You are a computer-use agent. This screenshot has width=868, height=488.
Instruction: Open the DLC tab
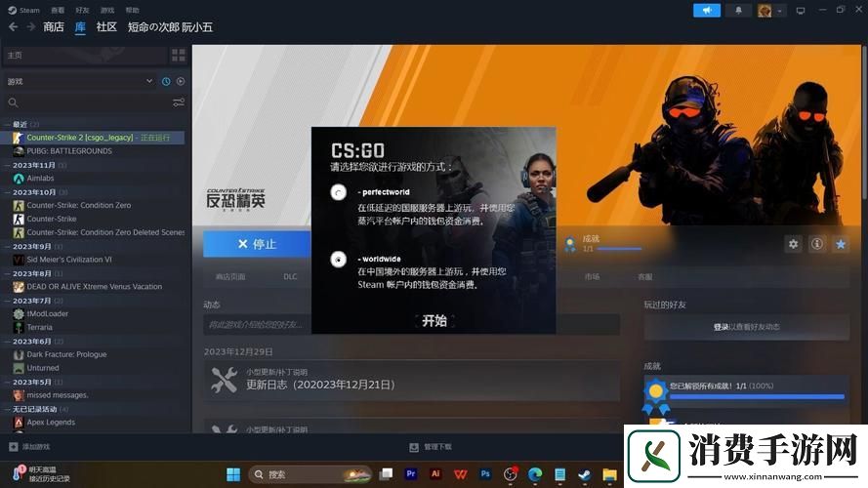(290, 276)
